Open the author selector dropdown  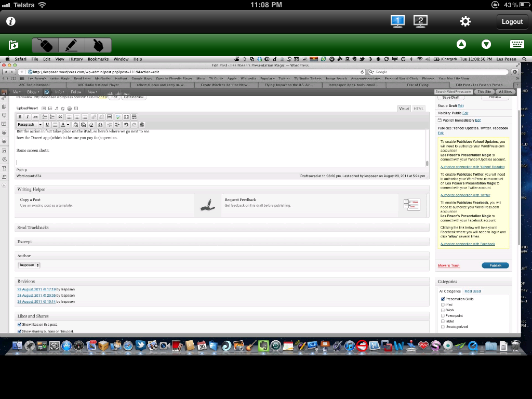point(29,265)
